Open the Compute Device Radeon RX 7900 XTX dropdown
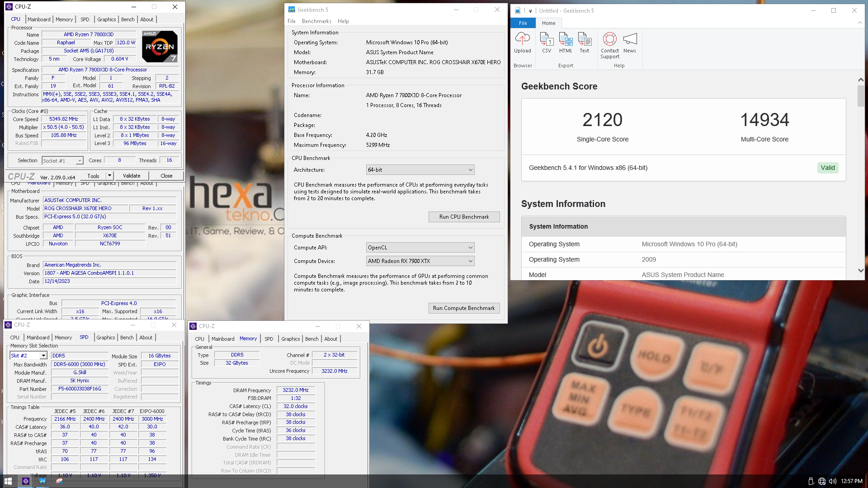The image size is (868, 488). click(420, 261)
